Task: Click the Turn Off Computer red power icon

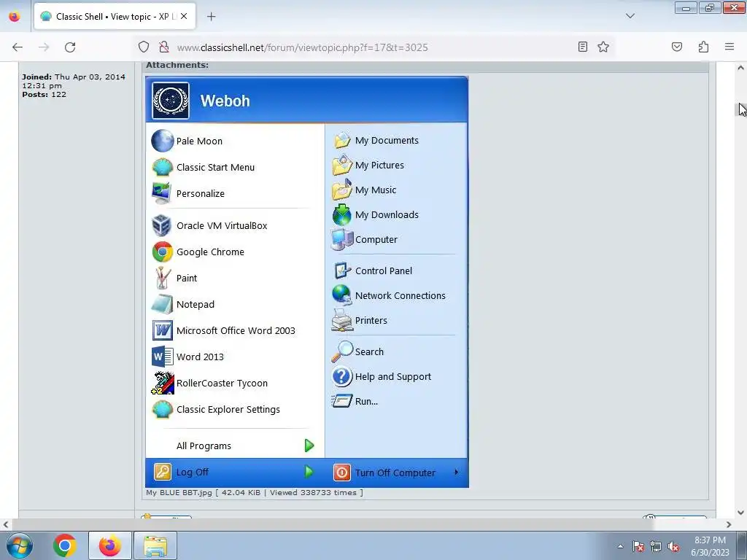Action: [341, 472]
